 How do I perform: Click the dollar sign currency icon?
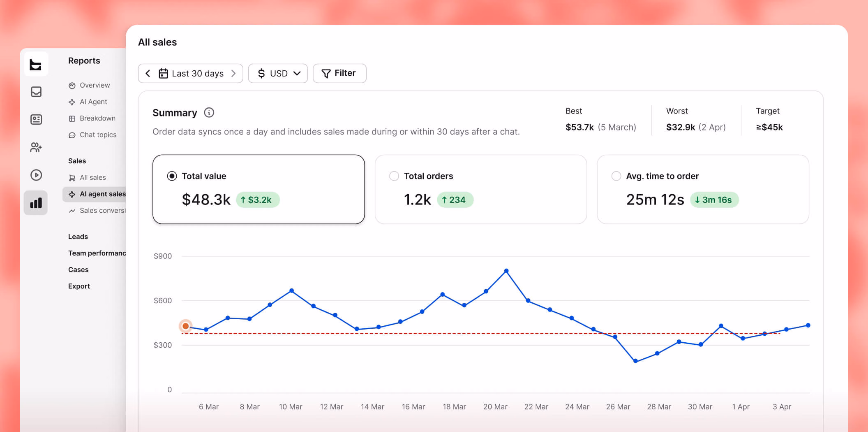tap(261, 73)
